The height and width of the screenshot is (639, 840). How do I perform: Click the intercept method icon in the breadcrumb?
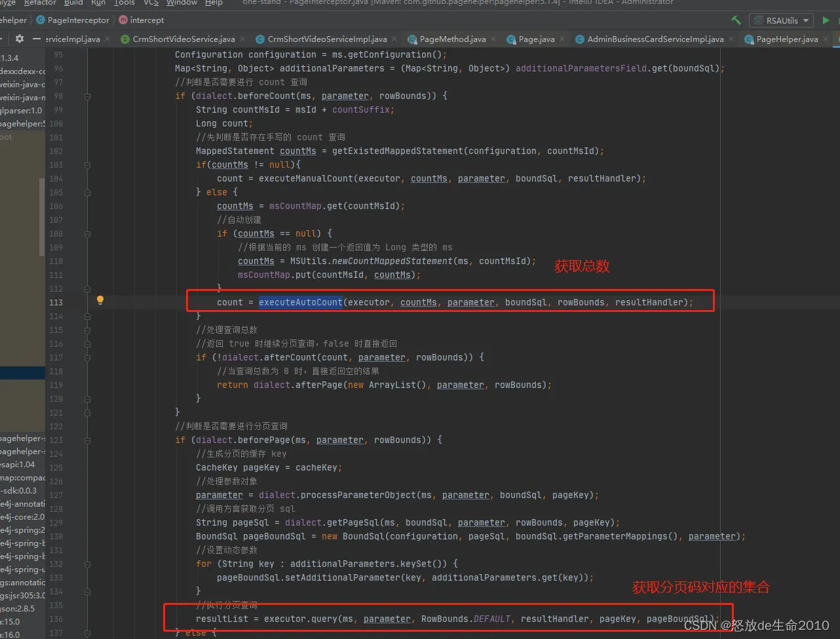123,20
